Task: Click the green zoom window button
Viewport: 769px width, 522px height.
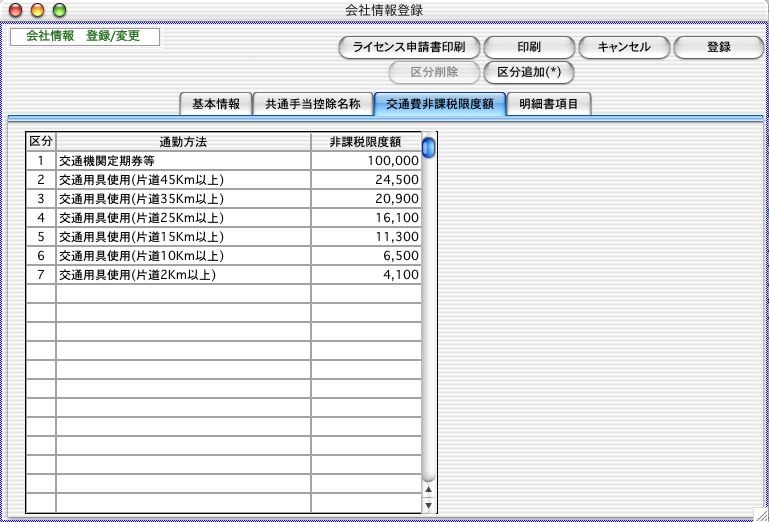Action: pos(59,10)
